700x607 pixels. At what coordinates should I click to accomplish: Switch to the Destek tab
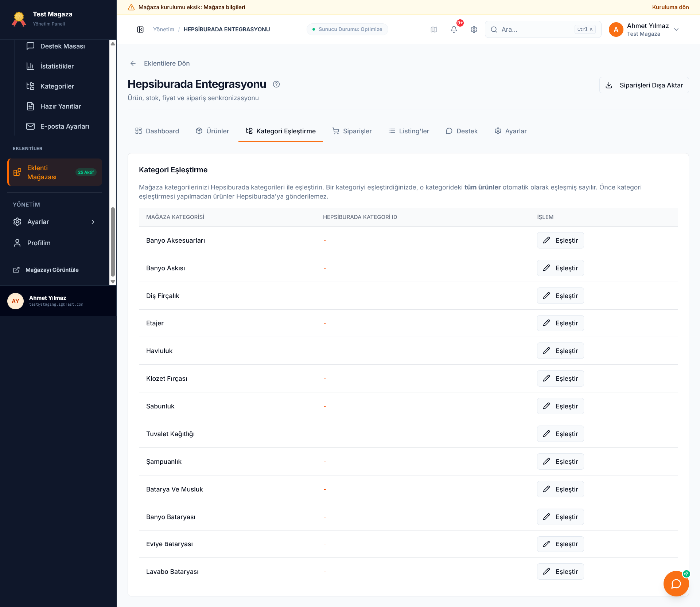pos(462,131)
